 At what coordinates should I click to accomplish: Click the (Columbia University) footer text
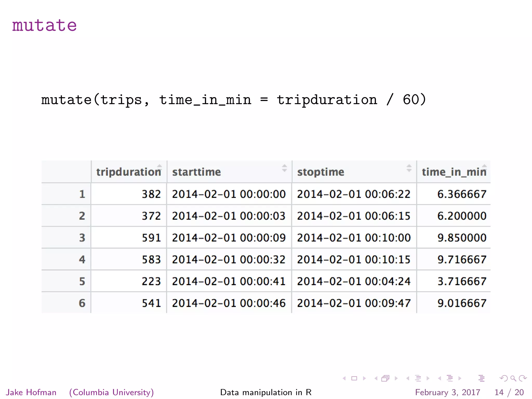point(111,392)
